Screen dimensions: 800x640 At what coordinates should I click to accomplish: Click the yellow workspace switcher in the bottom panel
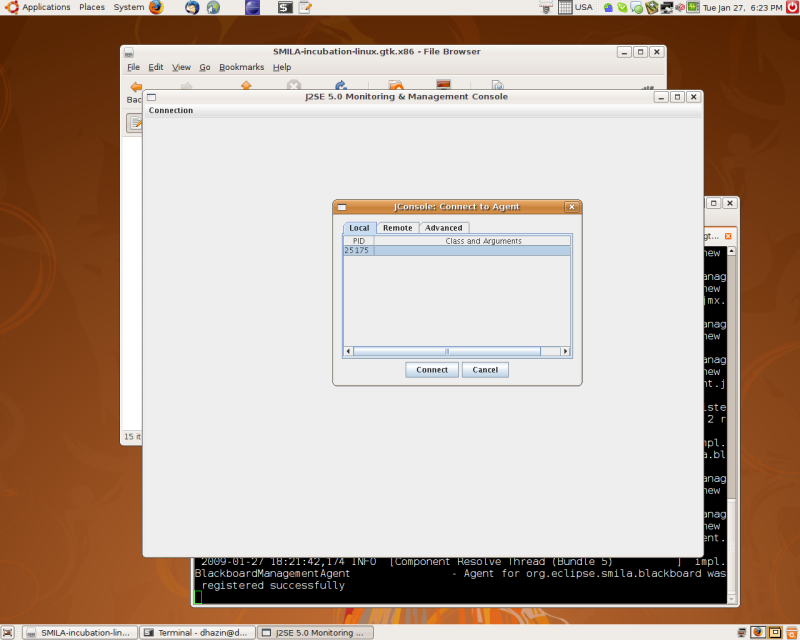[775, 632]
